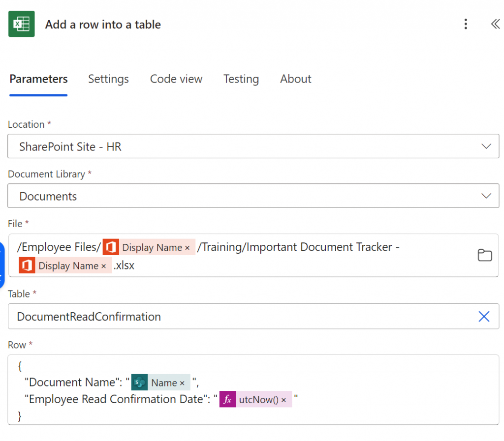Clear the DocumentReadConfirmation table value
Screen dimensions: 504x441
click(x=484, y=317)
